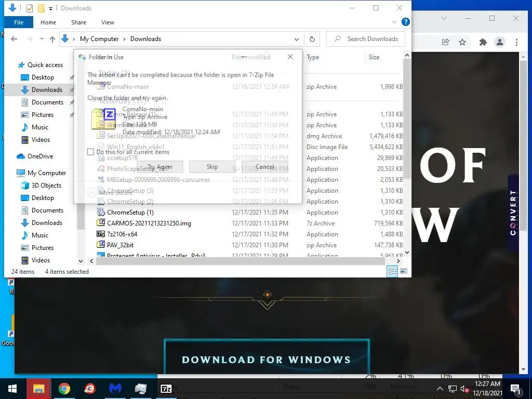
Task: Click the Skip button
Action: tap(212, 167)
